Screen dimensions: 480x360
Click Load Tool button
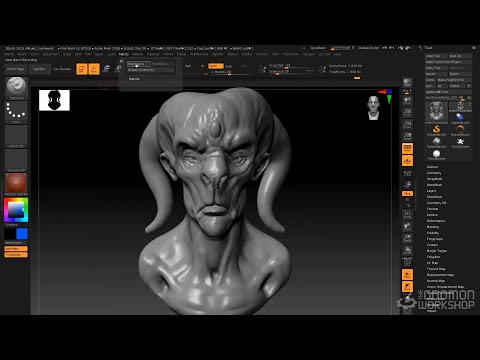coord(436,56)
